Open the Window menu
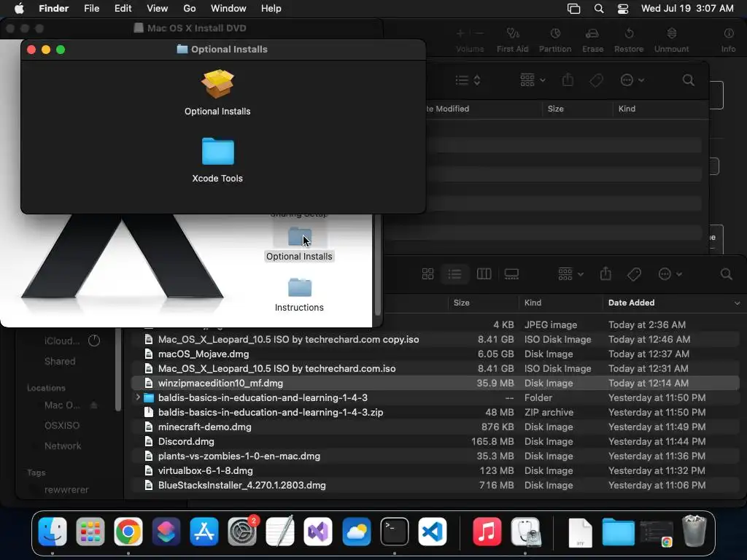This screenshot has width=747, height=560. tap(228, 9)
